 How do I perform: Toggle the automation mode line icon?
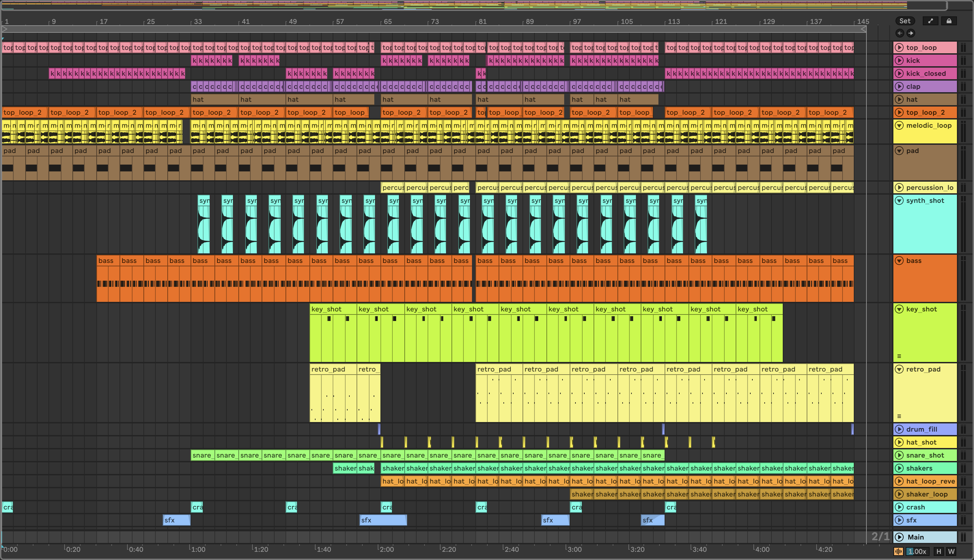pyautogui.click(x=930, y=21)
